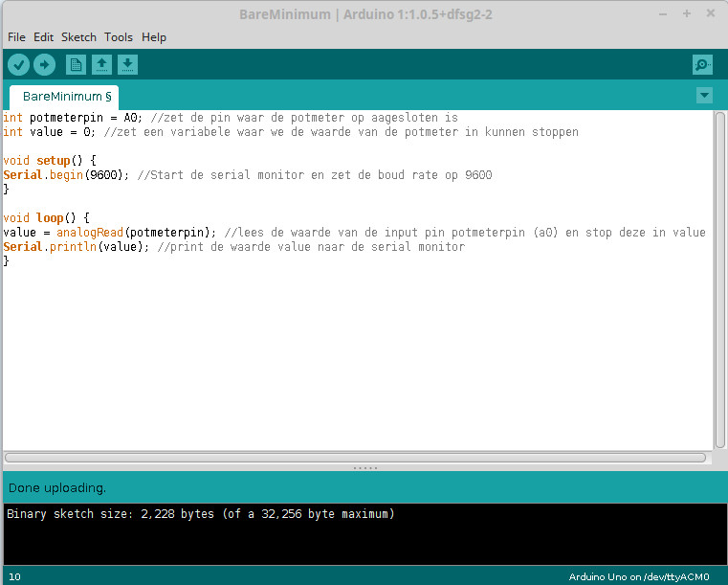This screenshot has width=728, height=585.
Task: Open the Edit menu
Action: click(43, 37)
